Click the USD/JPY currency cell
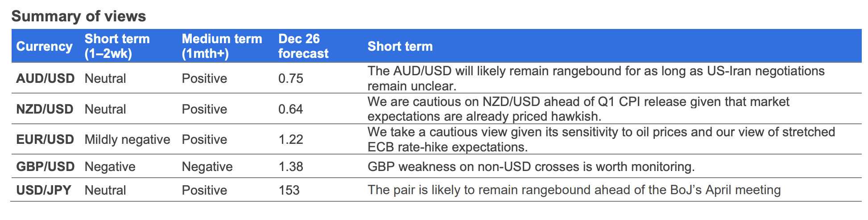 pos(44,190)
